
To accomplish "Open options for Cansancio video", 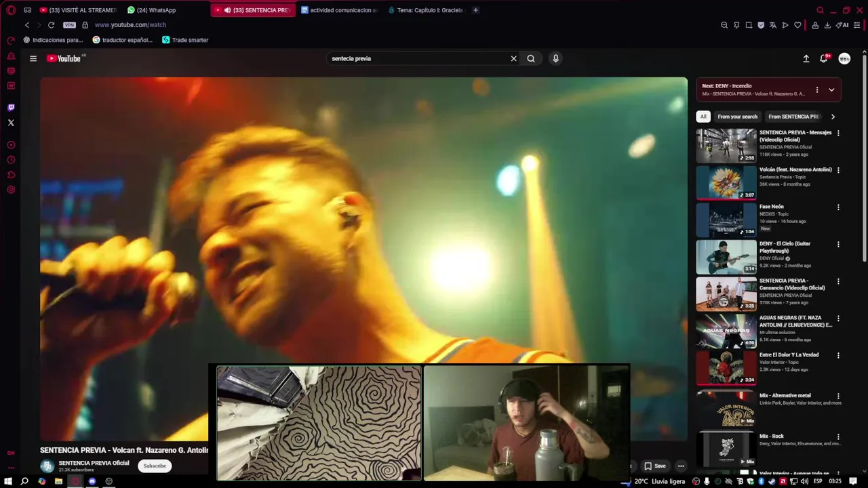I will tap(838, 281).
